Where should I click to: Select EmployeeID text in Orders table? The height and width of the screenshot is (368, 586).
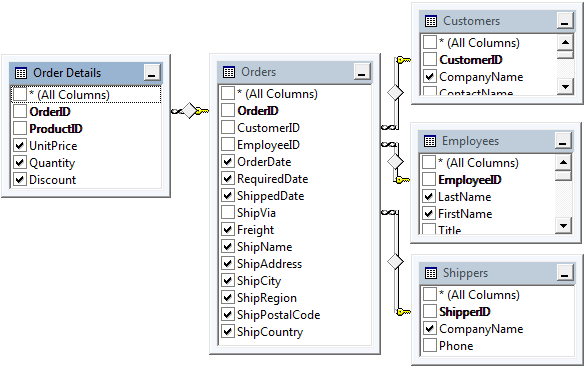[x=268, y=145]
